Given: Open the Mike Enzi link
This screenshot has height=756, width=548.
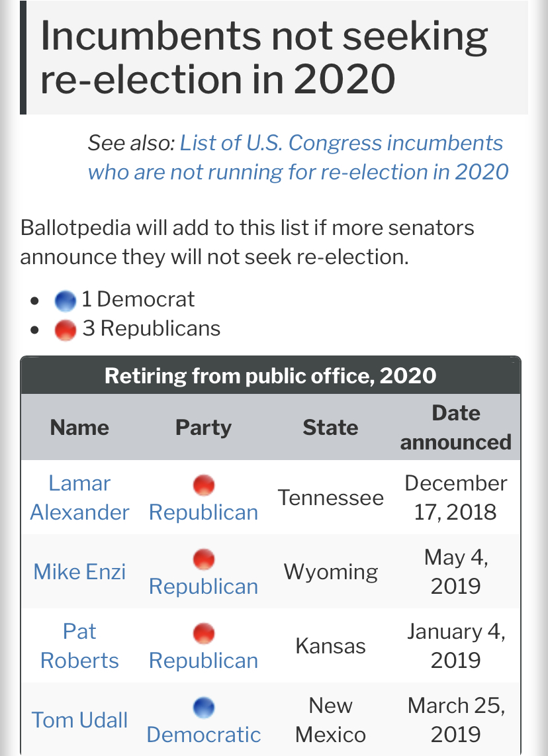Looking at the screenshot, I should click(x=79, y=572).
